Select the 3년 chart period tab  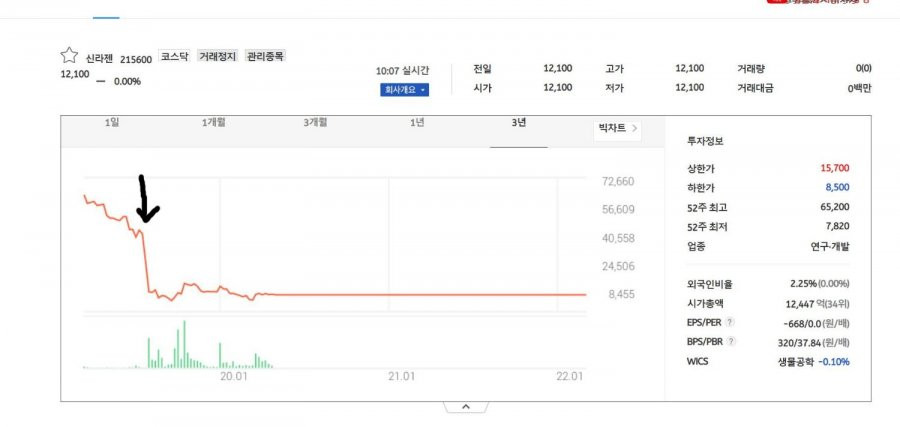[x=518, y=122]
